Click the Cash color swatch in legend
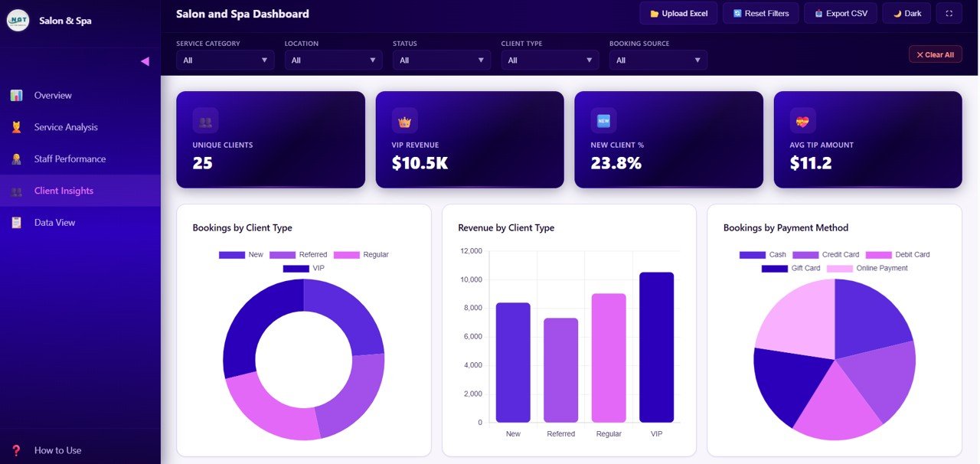This screenshot has width=980, height=464. 752,255
